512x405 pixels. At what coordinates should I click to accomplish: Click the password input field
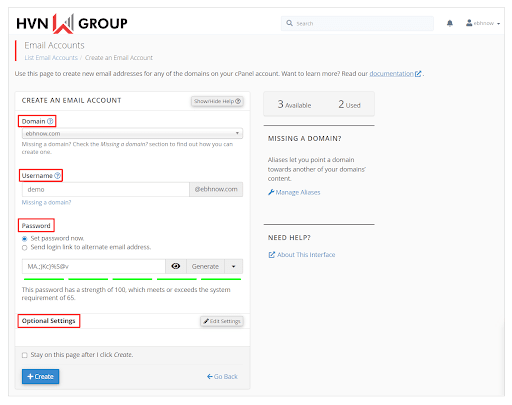(x=94, y=266)
